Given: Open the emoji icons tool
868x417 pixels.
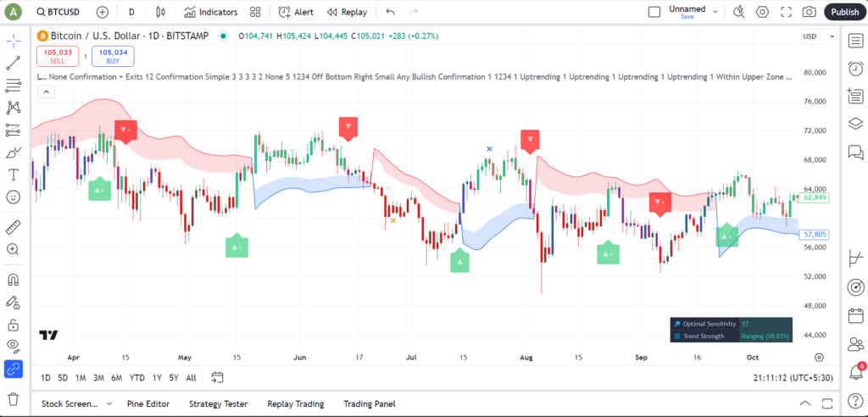Looking at the screenshot, I should (14, 197).
